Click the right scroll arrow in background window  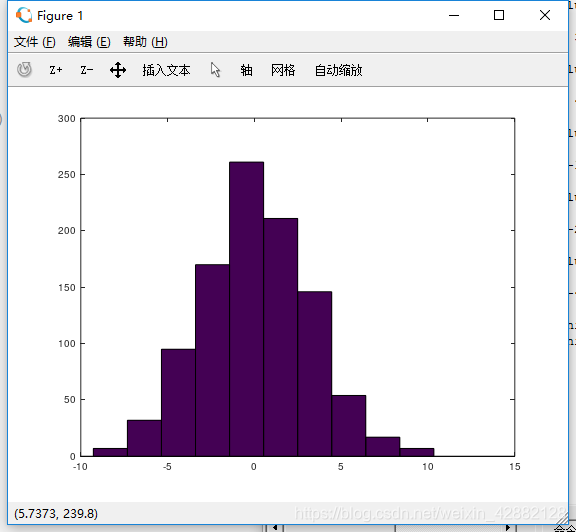[508, 528]
